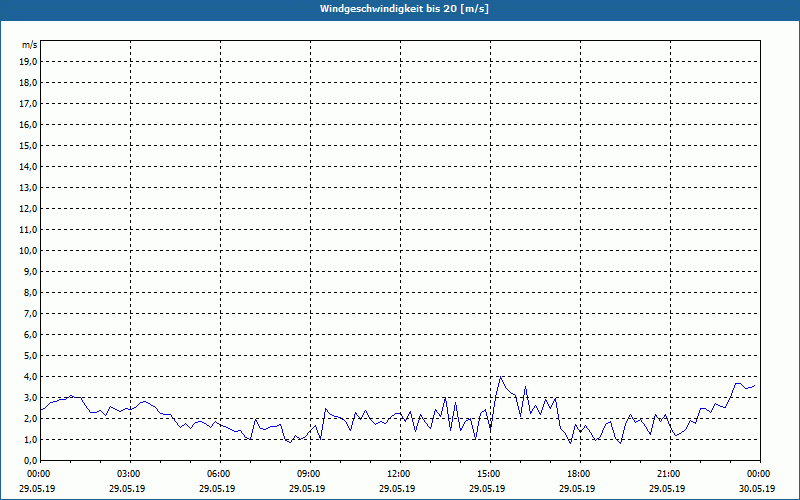The width and height of the screenshot is (800, 500).
Task: Select the 0,0 y-axis label
Action: [x=31, y=460]
